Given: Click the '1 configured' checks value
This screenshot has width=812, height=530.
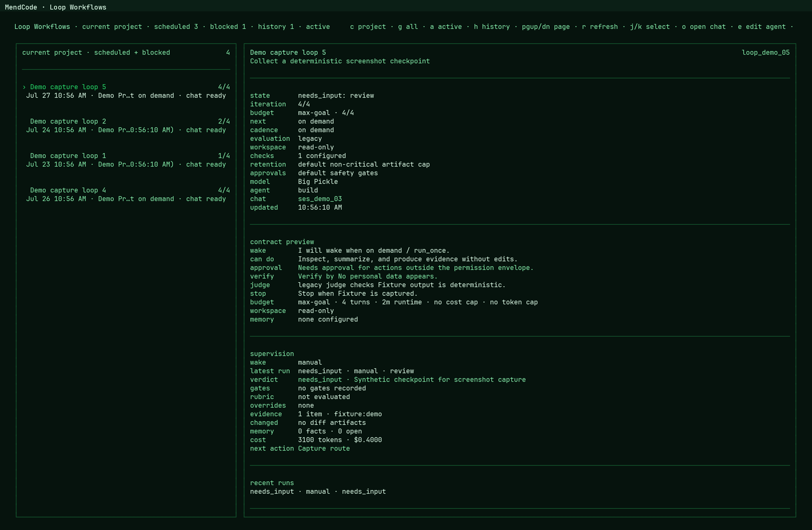Looking at the screenshot, I should click(322, 156).
